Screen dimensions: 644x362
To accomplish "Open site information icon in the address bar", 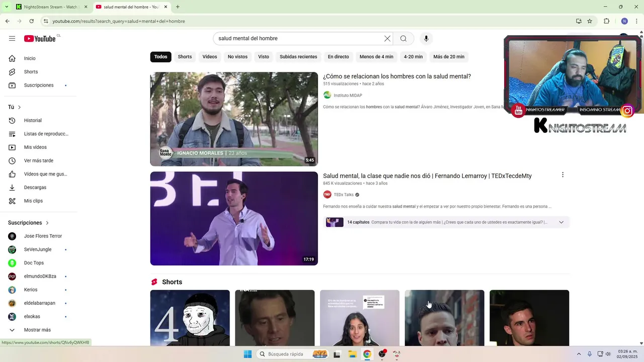I will tap(46, 21).
